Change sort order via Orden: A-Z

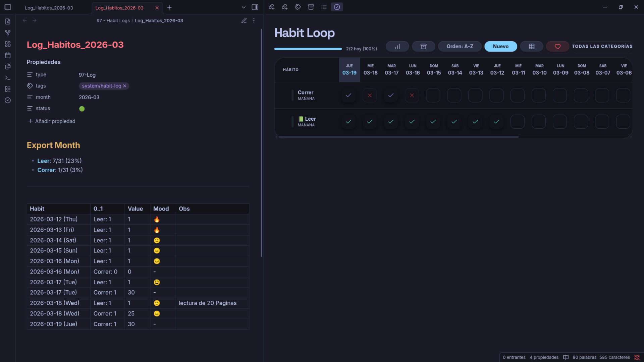pyautogui.click(x=460, y=47)
